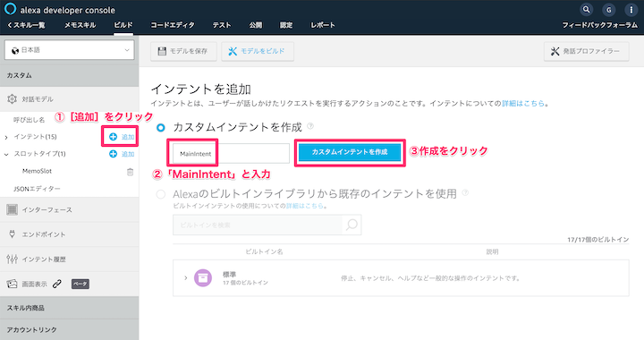This screenshot has width=644, height=340.
Task: Click the globe icon in language selector
Action: 15,50
